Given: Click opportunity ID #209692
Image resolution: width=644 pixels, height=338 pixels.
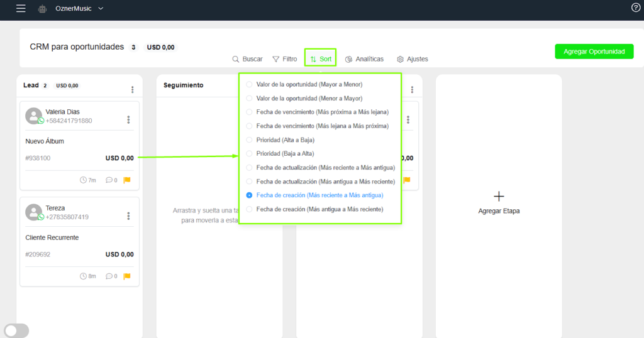Looking at the screenshot, I should click(38, 254).
